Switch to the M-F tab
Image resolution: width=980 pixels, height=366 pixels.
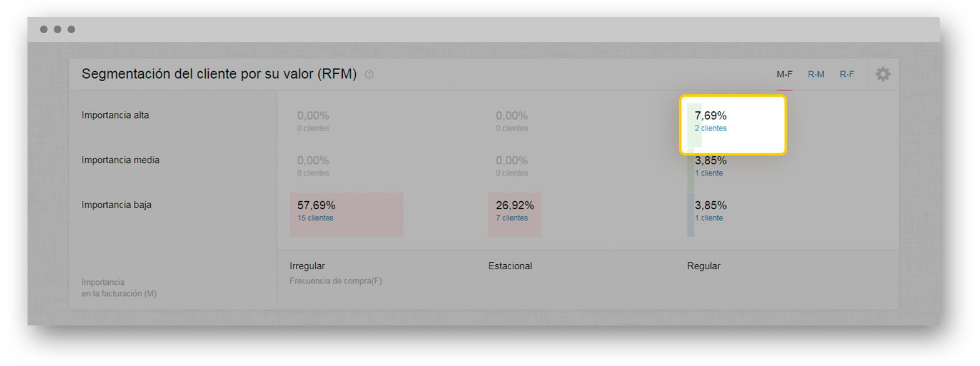[784, 74]
